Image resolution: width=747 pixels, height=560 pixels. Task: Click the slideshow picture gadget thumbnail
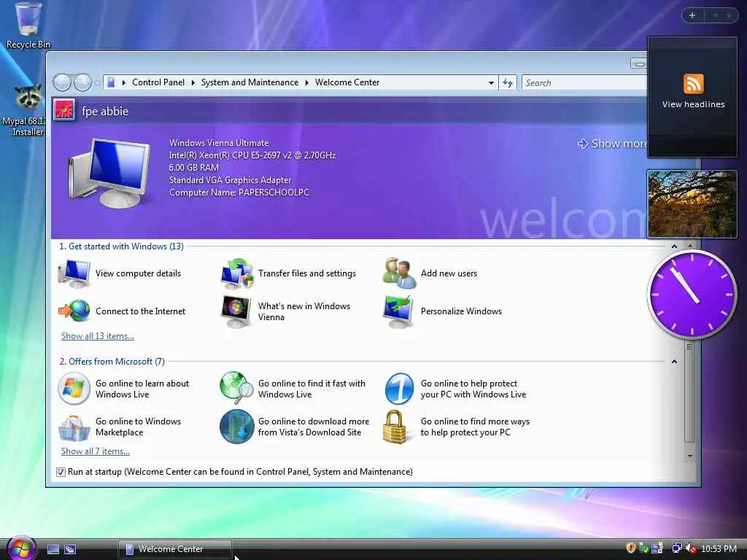click(x=692, y=204)
